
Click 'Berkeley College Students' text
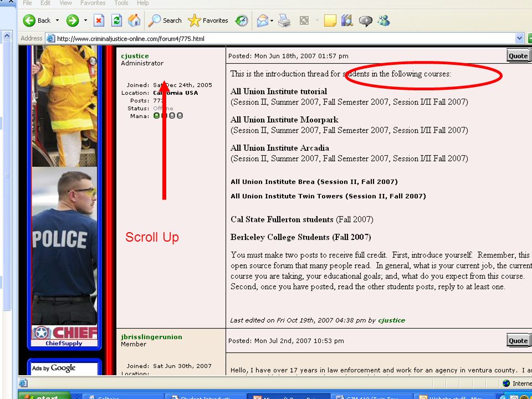point(280,237)
